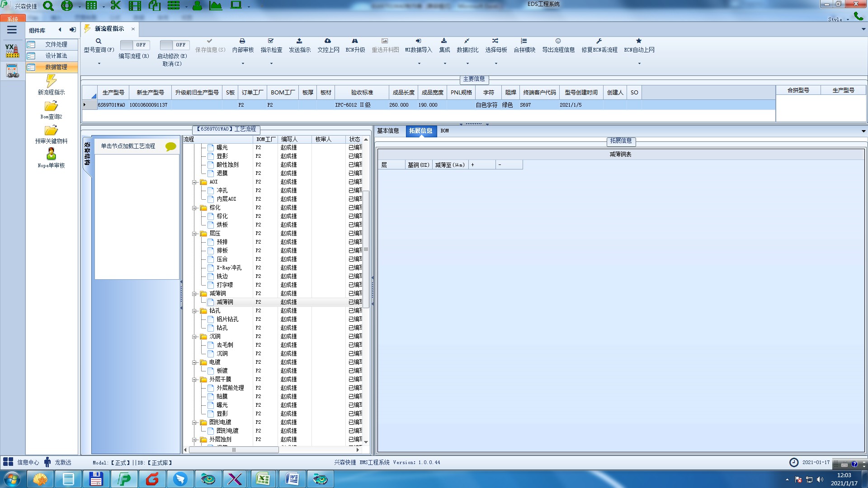
Task: Click the 内部审核 print icon
Action: click(242, 41)
